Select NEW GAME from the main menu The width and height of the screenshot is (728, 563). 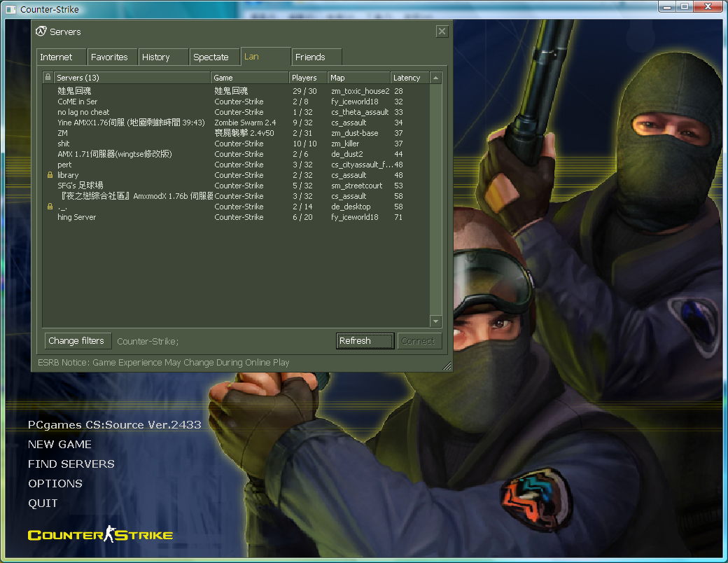point(59,444)
